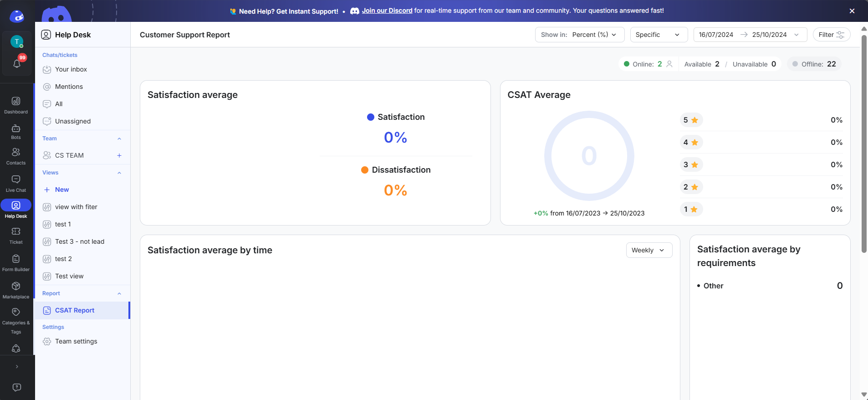Add member with CS TEAM plus icon

click(119, 155)
